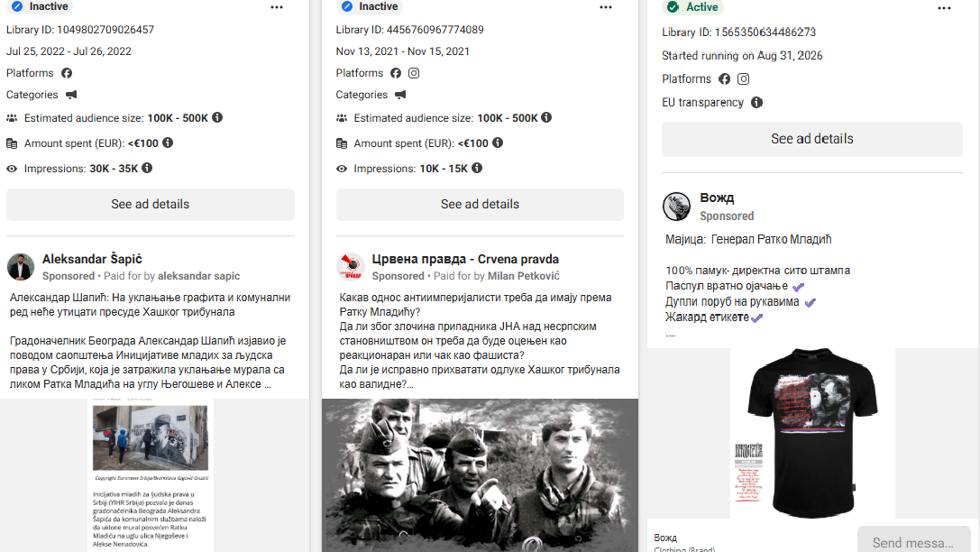Expand truncated Šapić ad text ending Алексе …
The width and height of the screenshot is (980, 552).
pyautogui.click(x=268, y=384)
